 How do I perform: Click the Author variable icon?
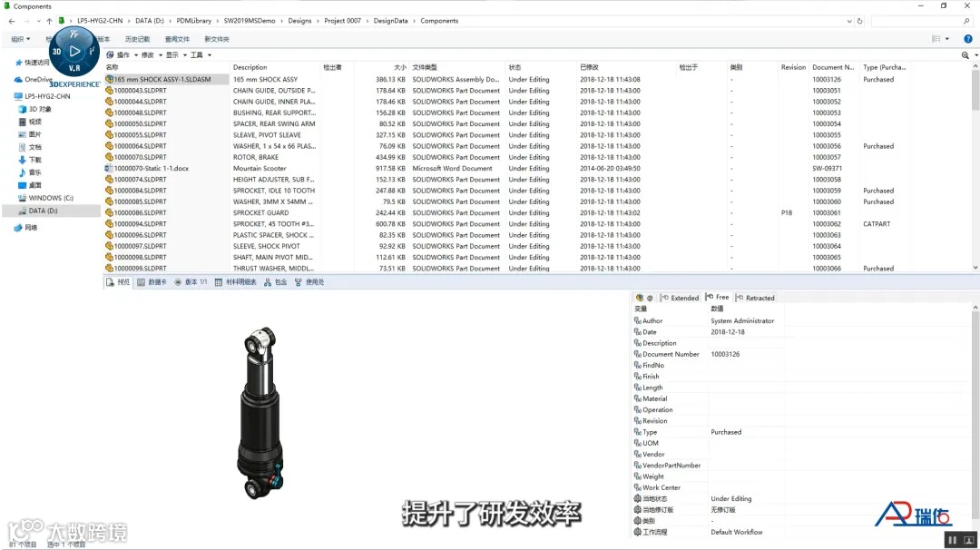[x=638, y=320]
